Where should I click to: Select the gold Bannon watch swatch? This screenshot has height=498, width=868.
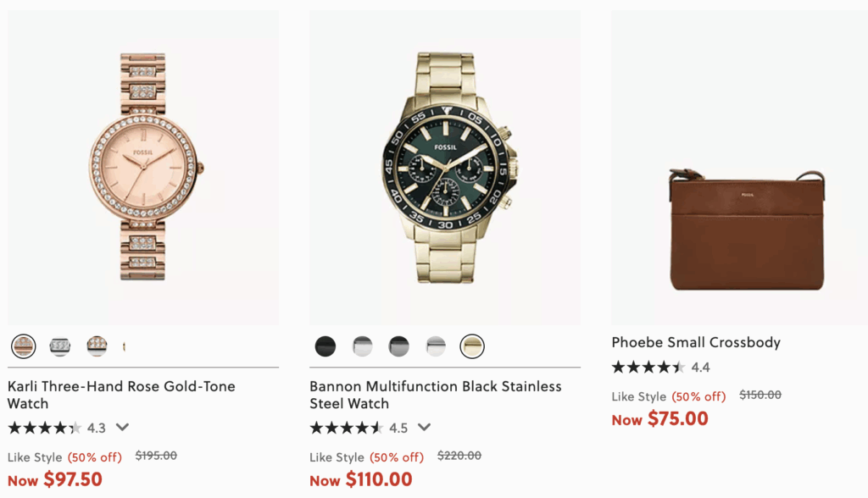(x=472, y=346)
